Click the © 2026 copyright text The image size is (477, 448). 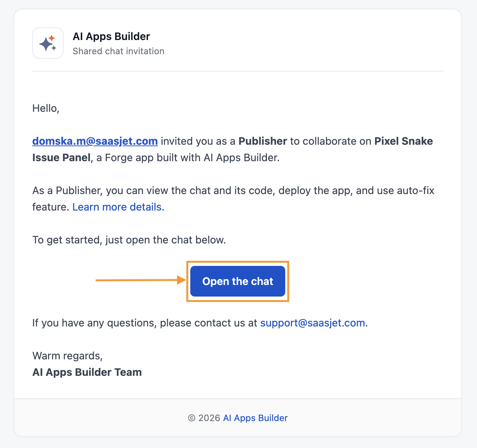pos(204,418)
